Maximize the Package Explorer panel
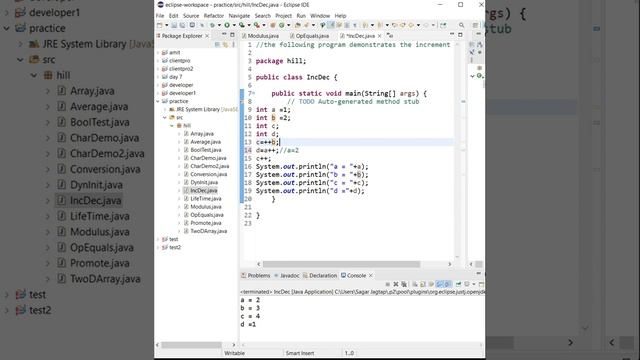The width and height of the screenshot is (640, 360). pyautogui.click(x=232, y=35)
